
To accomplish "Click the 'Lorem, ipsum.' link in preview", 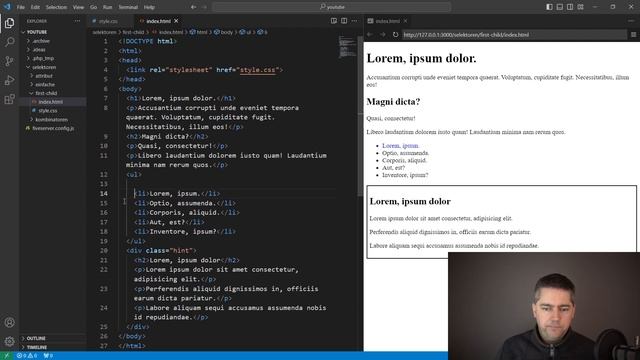I will tap(400, 146).
